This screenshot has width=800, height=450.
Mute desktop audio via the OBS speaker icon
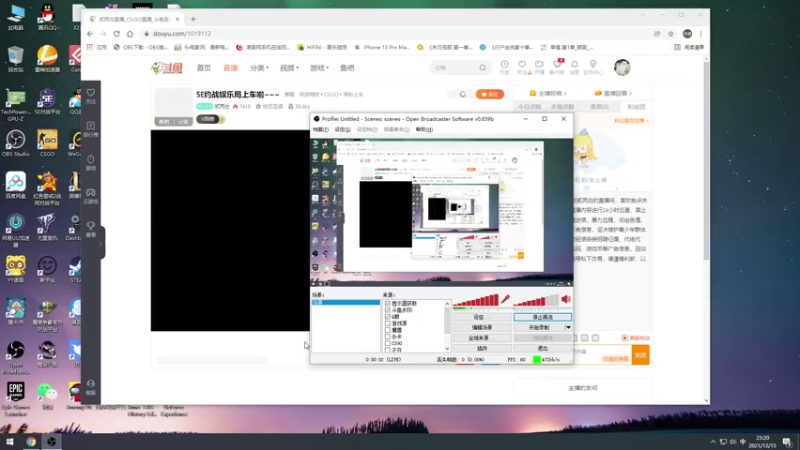tap(566, 299)
